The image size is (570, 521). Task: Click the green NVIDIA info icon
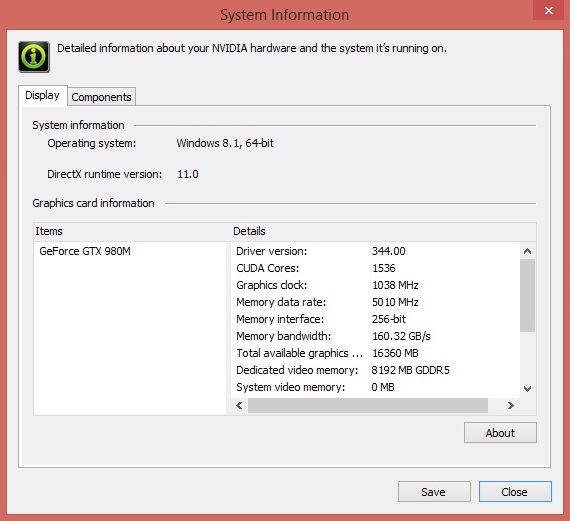pyautogui.click(x=34, y=57)
